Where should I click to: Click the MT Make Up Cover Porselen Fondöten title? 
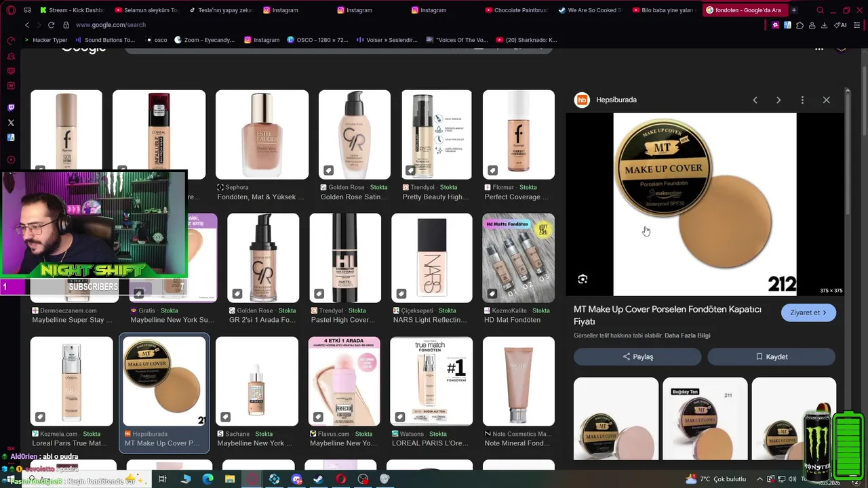667,315
